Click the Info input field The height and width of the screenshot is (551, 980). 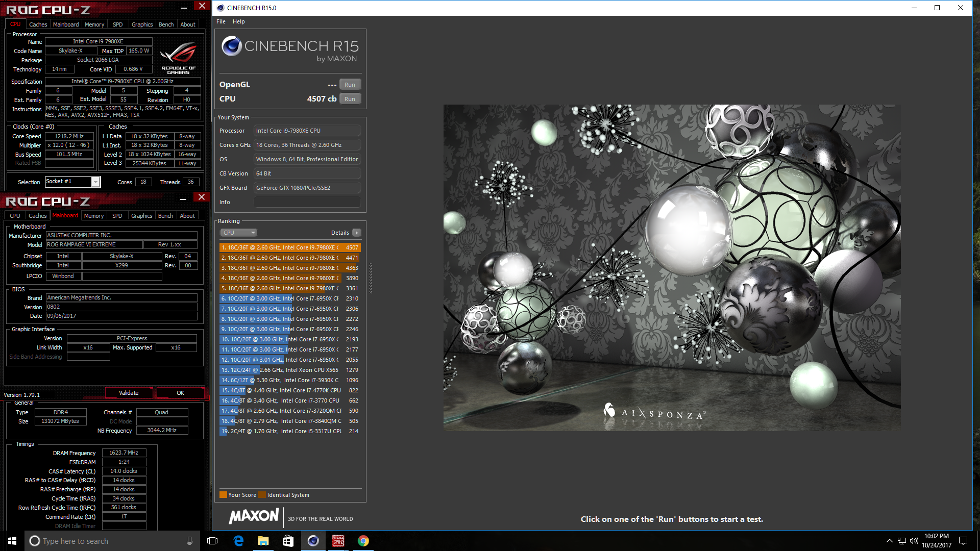(x=307, y=202)
